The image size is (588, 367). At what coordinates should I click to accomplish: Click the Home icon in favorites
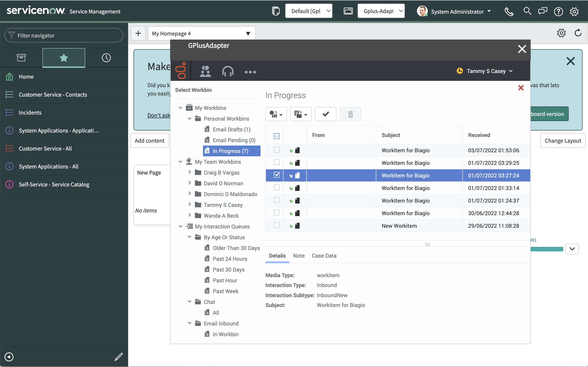[9, 77]
